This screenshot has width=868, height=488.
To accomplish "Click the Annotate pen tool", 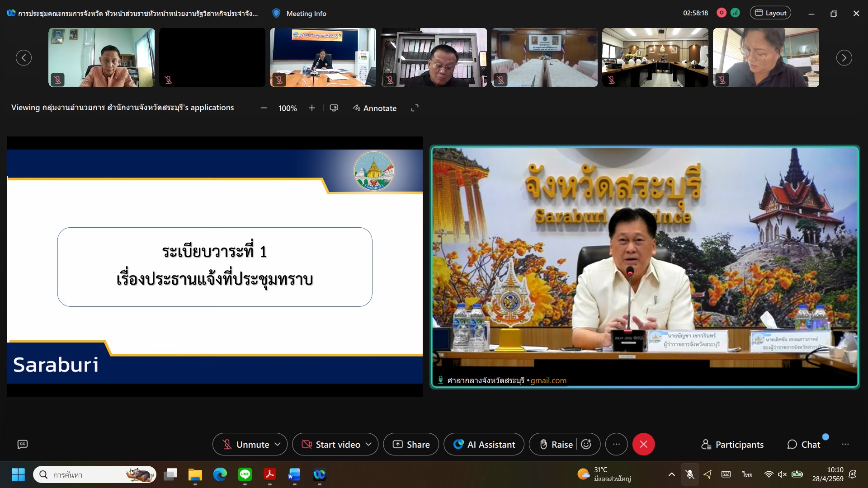I will pos(375,108).
